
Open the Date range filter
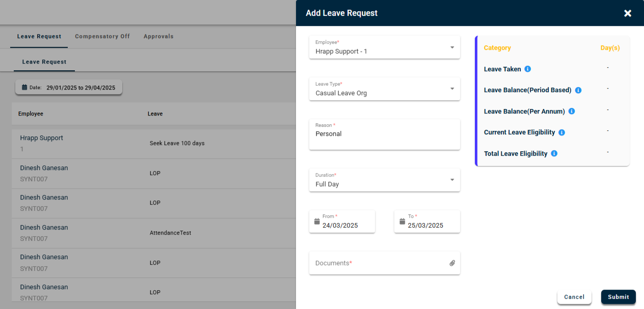[x=69, y=88]
